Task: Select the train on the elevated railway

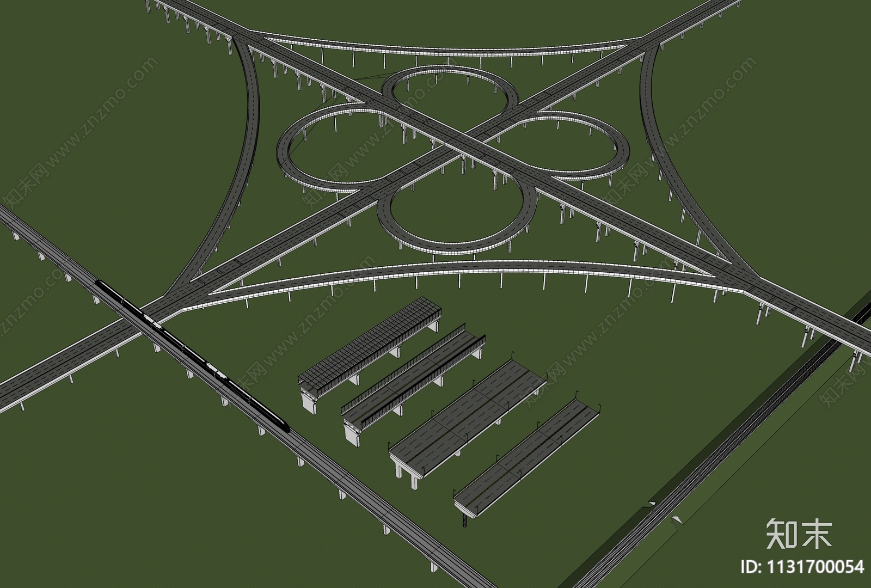Action: [x=193, y=356]
